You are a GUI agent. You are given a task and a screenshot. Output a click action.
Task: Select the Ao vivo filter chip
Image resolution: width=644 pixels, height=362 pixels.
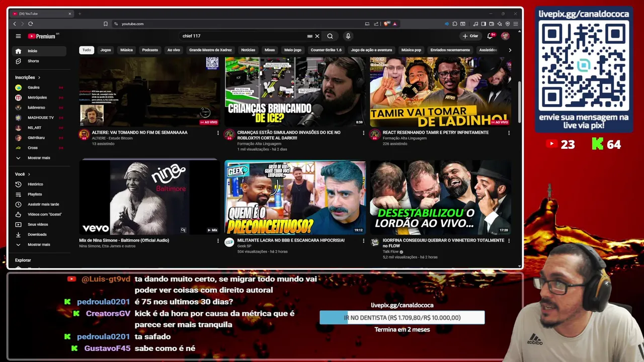point(174,50)
